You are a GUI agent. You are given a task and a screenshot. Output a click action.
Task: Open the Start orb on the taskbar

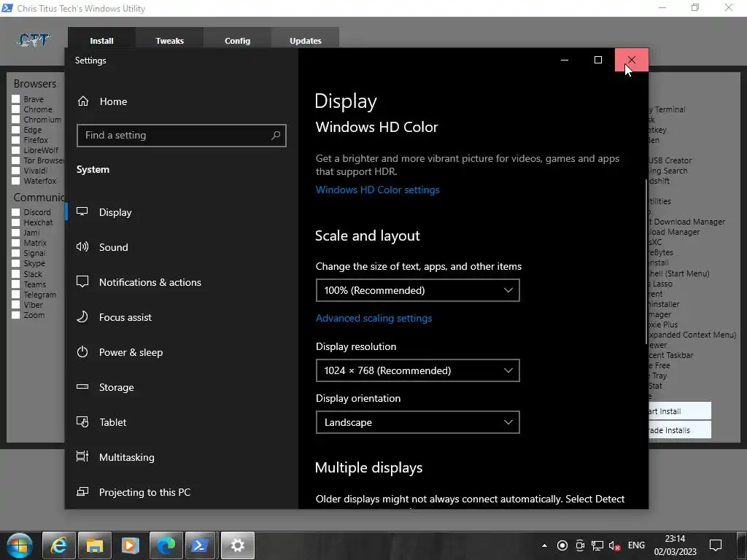pyautogui.click(x=18, y=545)
